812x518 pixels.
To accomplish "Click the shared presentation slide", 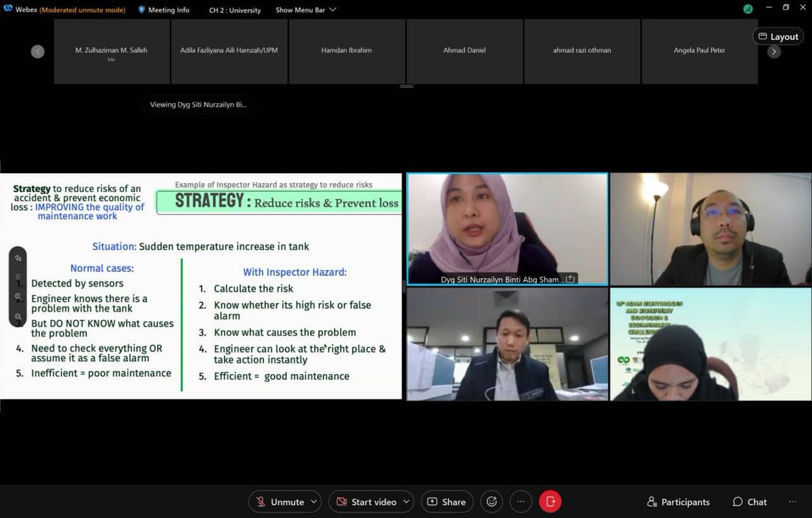I will pyautogui.click(x=201, y=286).
